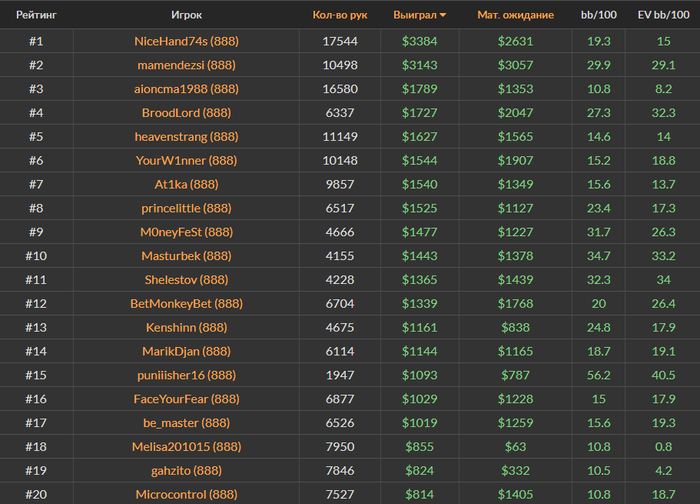Open player princelittle (888) profile
Image resolution: width=700 pixels, height=504 pixels.
(187, 208)
